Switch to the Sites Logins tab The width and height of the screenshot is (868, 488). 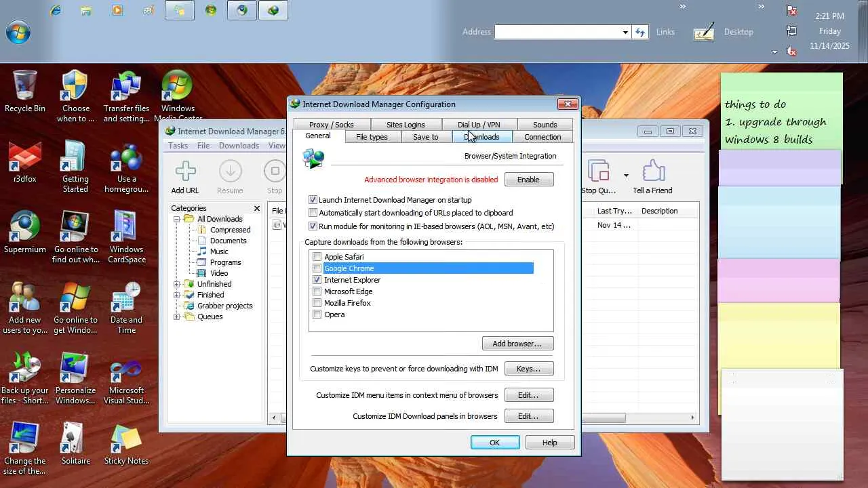point(406,125)
